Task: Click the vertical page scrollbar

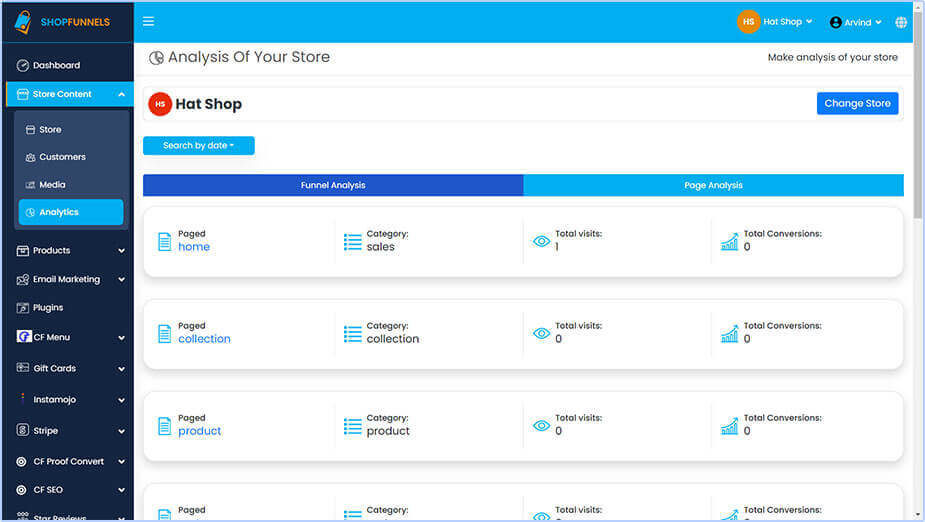Action: pos(918,120)
